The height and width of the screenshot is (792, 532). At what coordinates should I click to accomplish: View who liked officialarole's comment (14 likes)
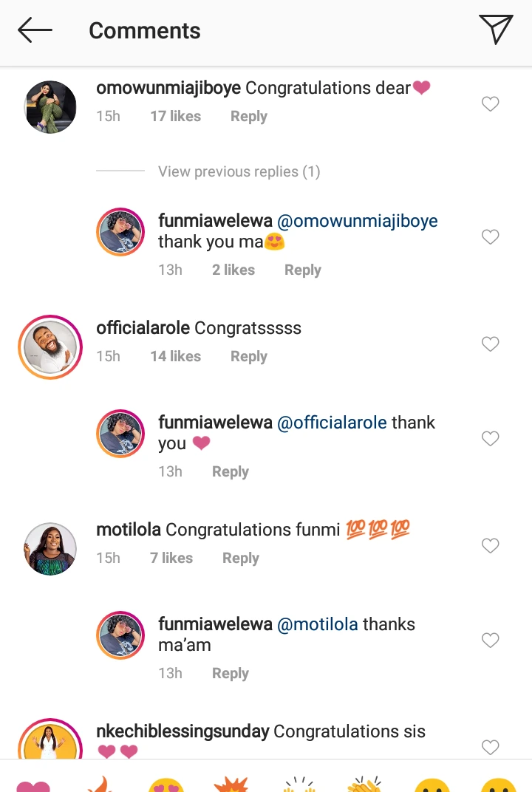click(x=175, y=356)
